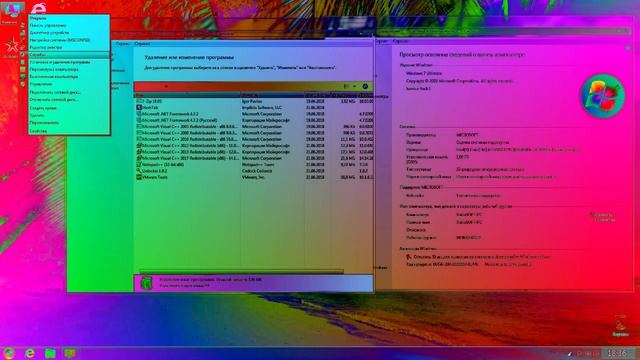Choose 'Отключить сетевой диск...' menu entry
This screenshot has width=640, height=360.
point(69,100)
